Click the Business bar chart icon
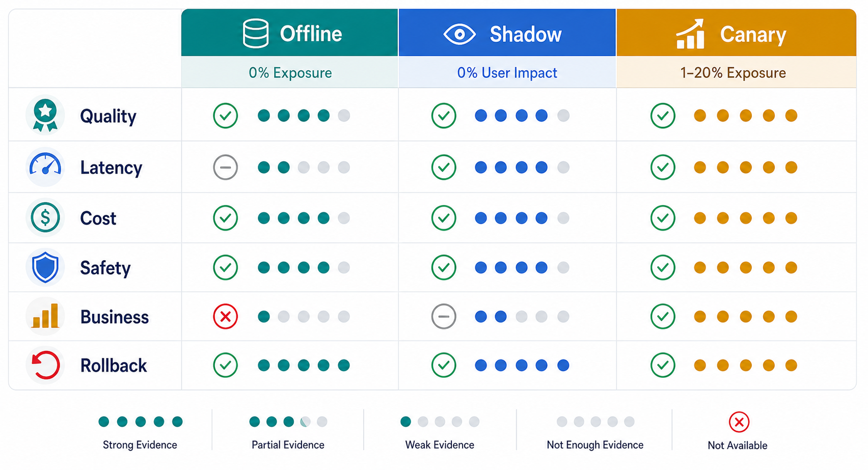Screen dimensions: 868x470 click(x=45, y=316)
